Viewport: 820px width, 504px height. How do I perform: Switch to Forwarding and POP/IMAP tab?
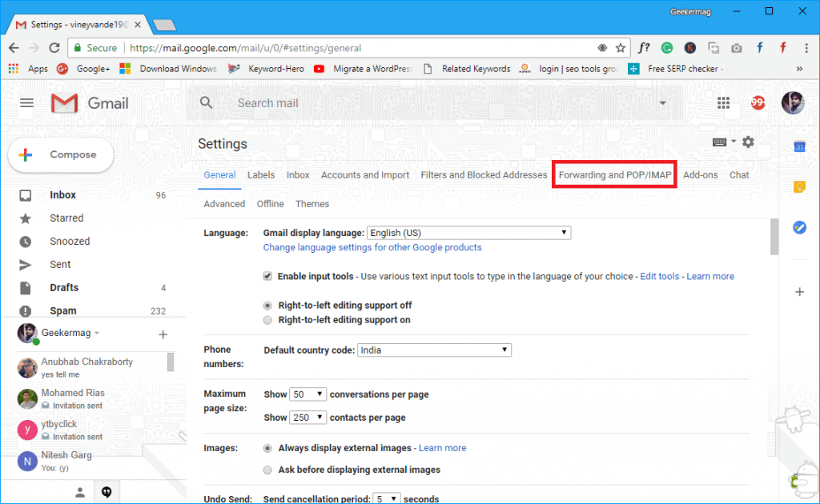click(x=614, y=175)
